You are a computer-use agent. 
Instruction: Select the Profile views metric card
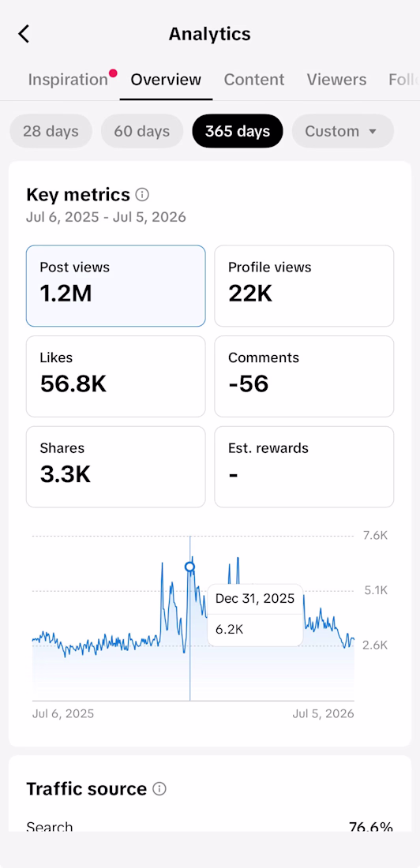click(x=304, y=286)
